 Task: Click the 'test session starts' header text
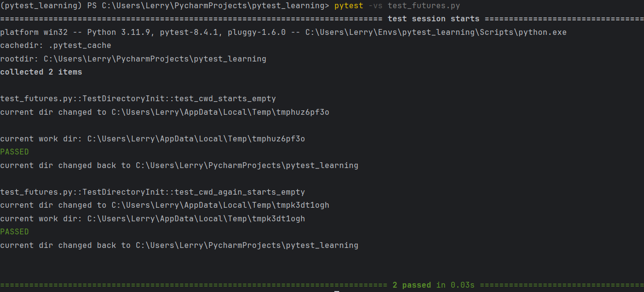(x=433, y=19)
